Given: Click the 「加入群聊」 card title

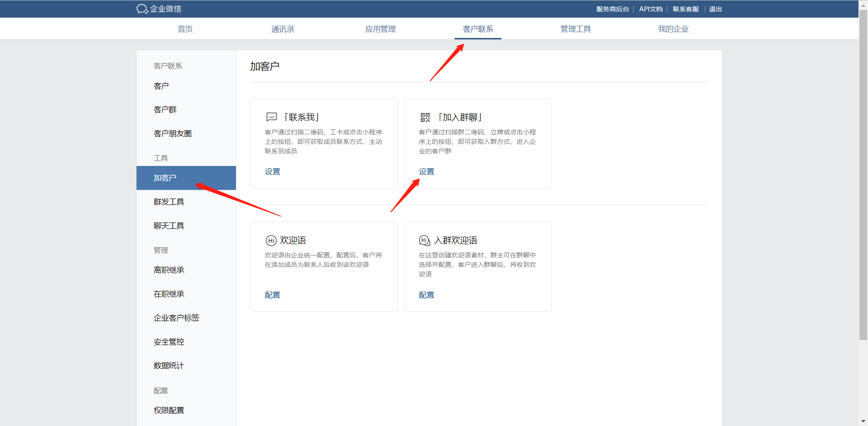Looking at the screenshot, I should [x=460, y=118].
